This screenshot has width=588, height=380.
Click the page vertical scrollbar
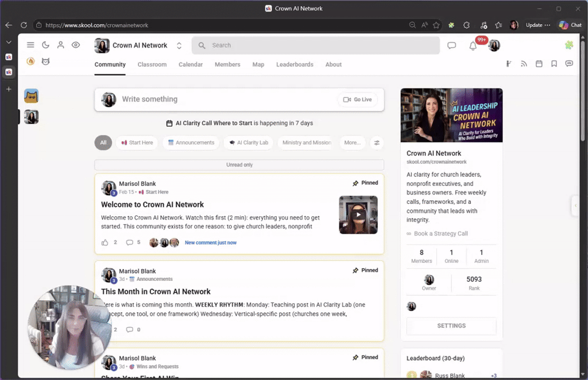point(582,90)
